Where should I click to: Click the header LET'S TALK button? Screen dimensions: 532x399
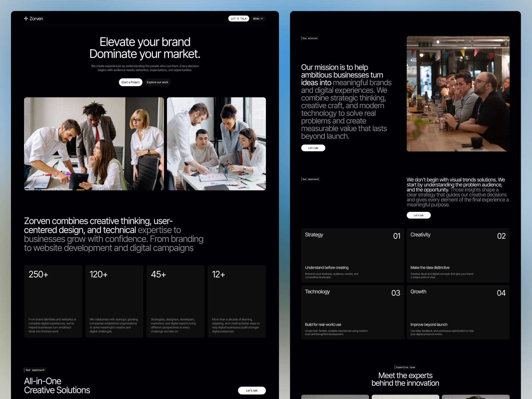239,19
